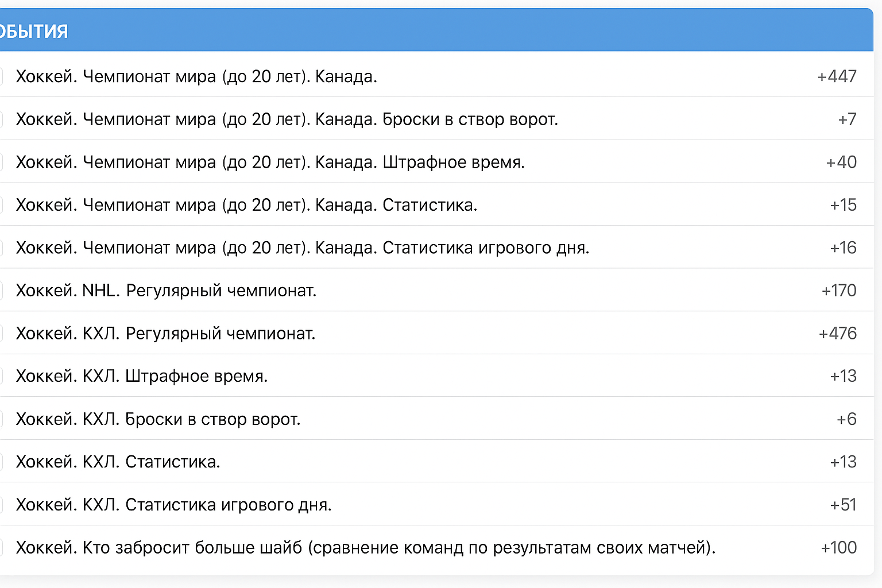Tick checkbox beside КХЛ. Регулярный чемпионат
The image size is (882, 588).
click(x=1, y=334)
